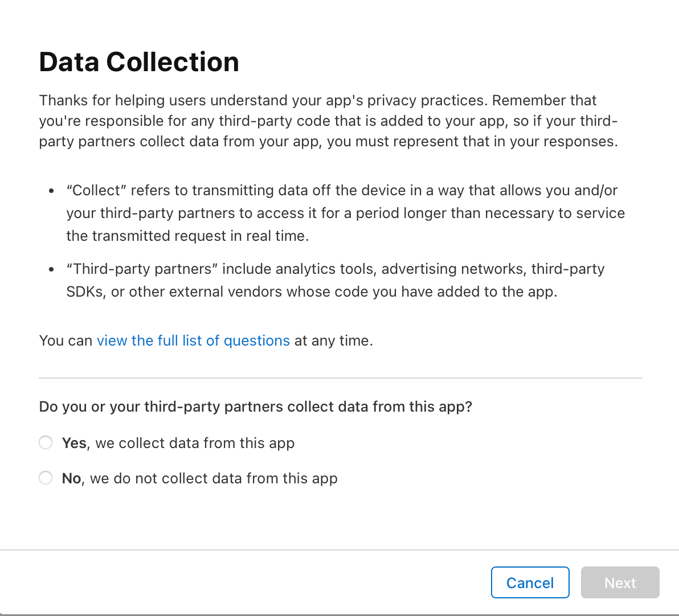Click the bold word Yes
Image resolution: width=679 pixels, height=616 pixels.
[74, 443]
